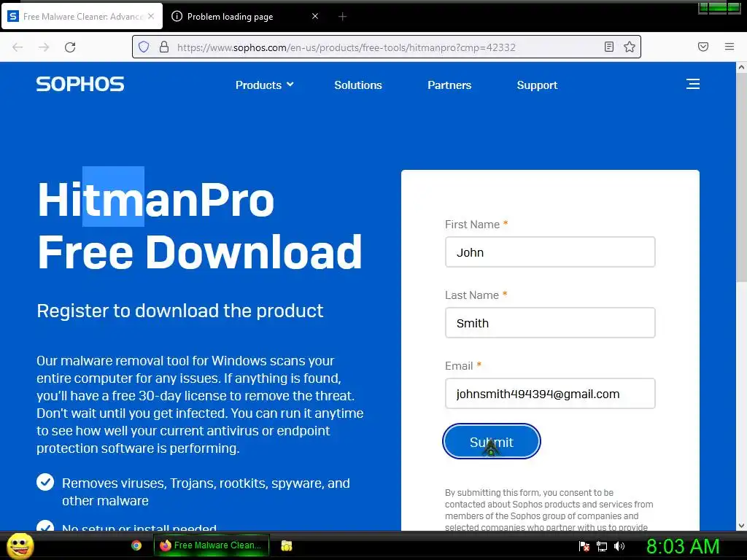Select Free Malware Clean... taskbar button
This screenshot has height=560, width=747.
pos(212,545)
